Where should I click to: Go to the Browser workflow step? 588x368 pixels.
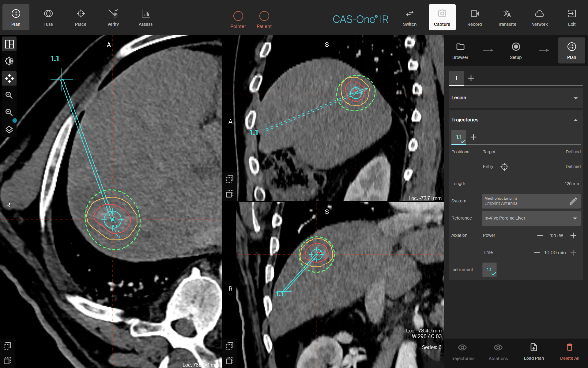click(x=460, y=51)
